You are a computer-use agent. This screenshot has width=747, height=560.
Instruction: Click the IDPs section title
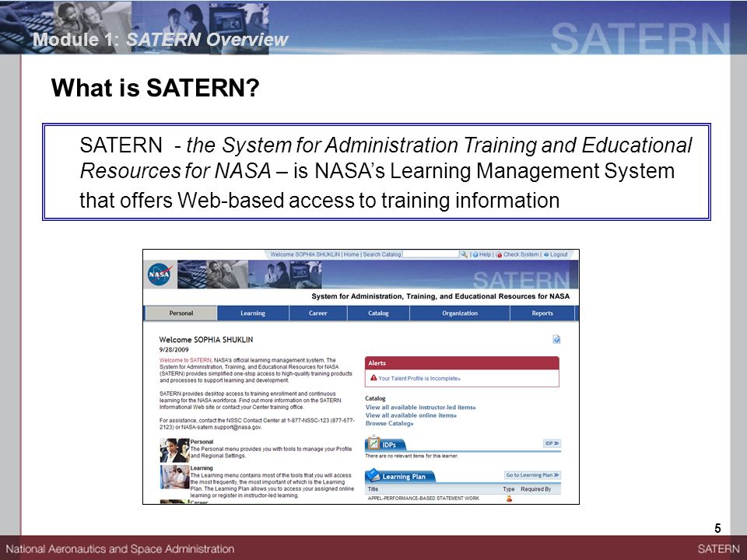click(x=389, y=445)
